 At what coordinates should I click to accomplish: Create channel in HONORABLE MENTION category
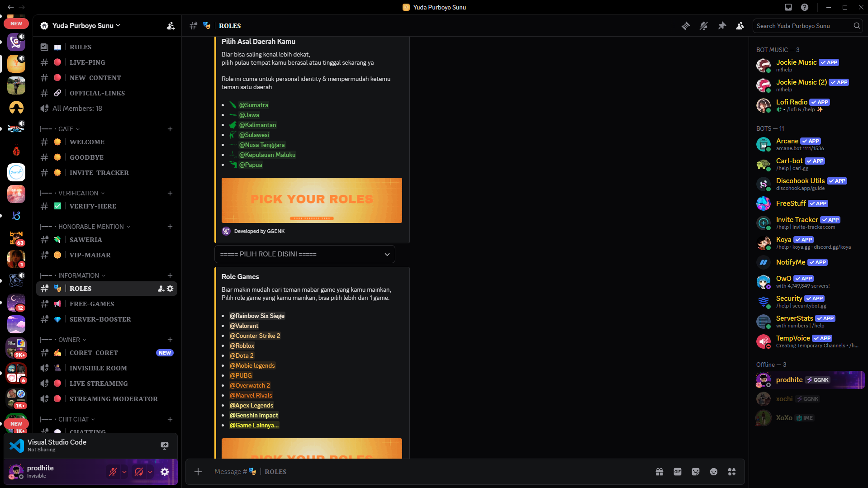(x=170, y=227)
